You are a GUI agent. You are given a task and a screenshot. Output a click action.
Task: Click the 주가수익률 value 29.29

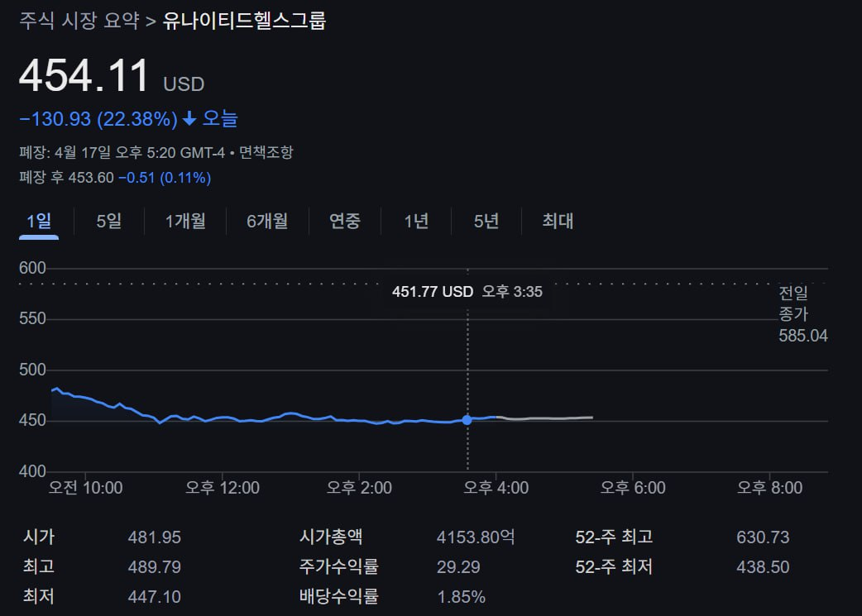pyautogui.click(x=458, y=567)
